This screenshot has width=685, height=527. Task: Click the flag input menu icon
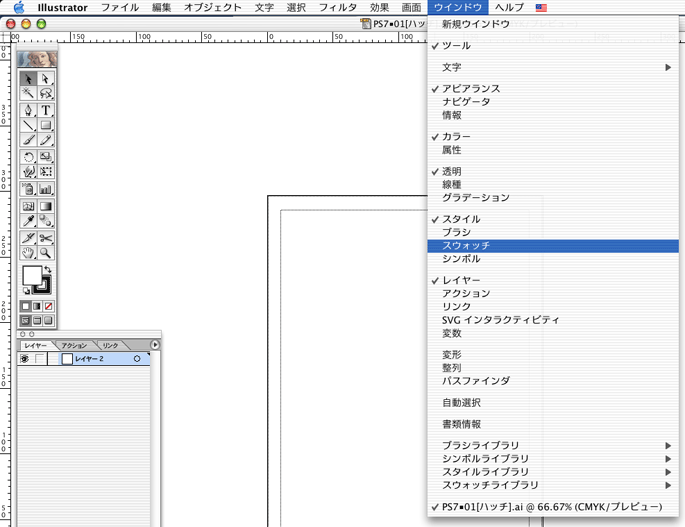(541, 7)
